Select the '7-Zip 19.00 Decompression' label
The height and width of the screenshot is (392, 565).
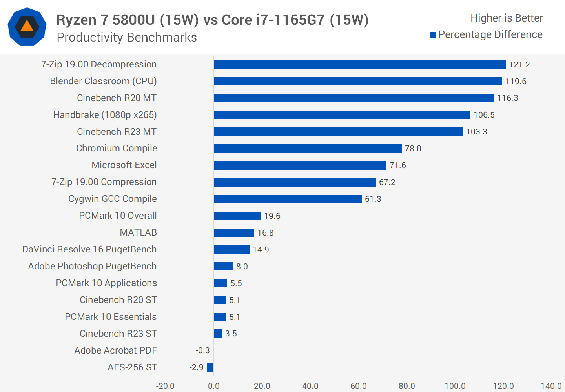pos(99,64)
